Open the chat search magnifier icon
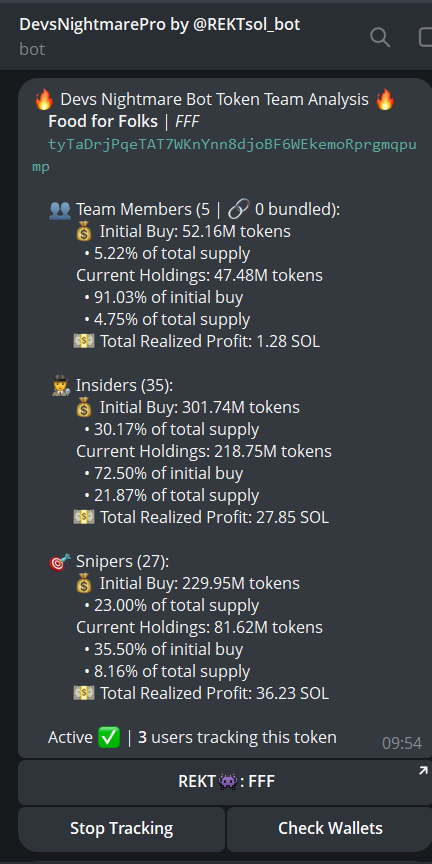 point(380,37)
